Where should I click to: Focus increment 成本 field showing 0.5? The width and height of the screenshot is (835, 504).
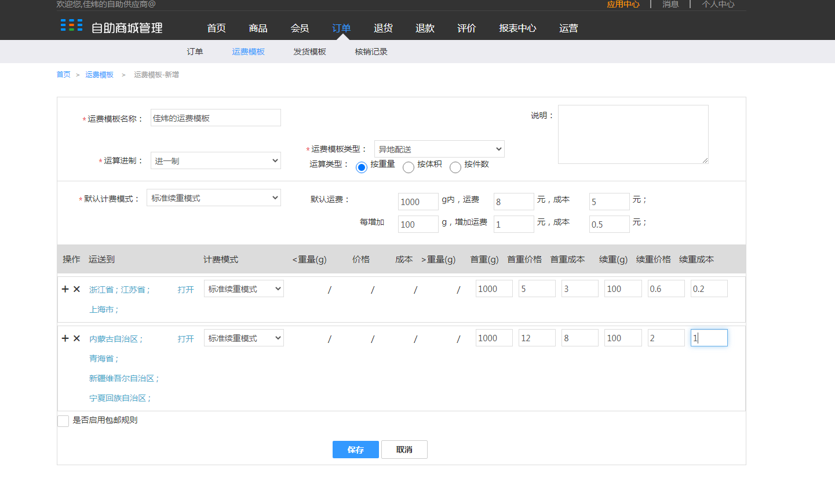pos(610,224)
